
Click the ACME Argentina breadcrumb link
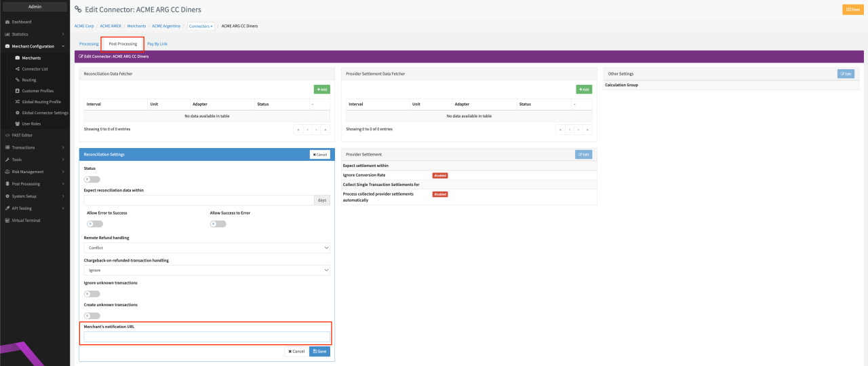(166, 26)
